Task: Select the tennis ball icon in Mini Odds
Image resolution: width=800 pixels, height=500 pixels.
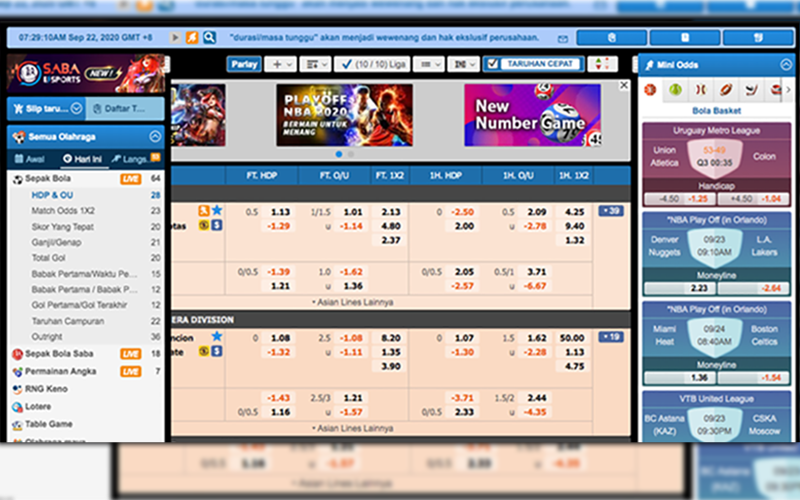Action: coord(675,90)
